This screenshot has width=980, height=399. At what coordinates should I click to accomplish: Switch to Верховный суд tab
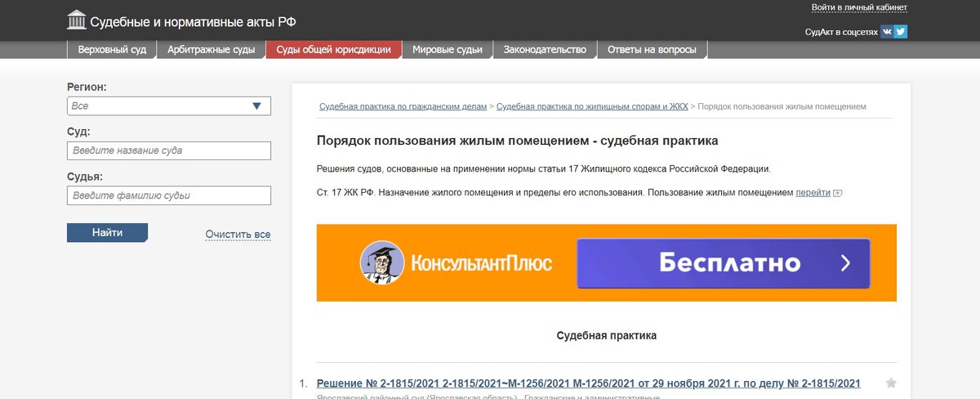(112, 50)
